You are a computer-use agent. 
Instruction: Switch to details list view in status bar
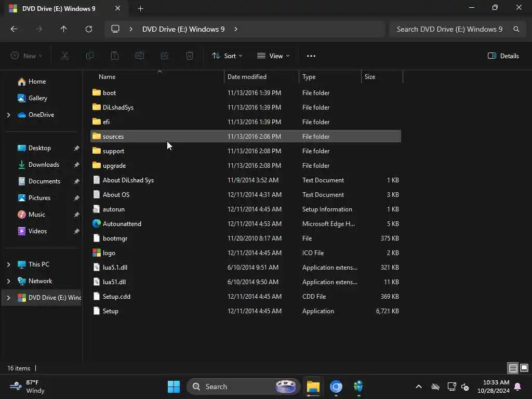pyautogui.click(x=513, y=368)
